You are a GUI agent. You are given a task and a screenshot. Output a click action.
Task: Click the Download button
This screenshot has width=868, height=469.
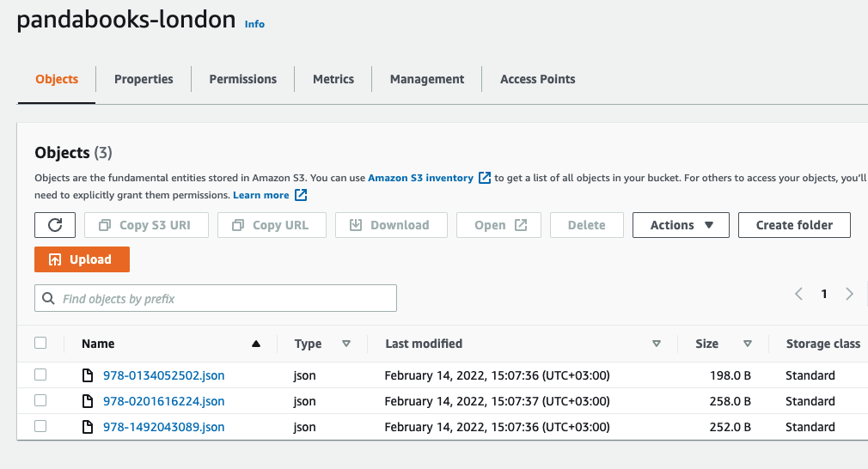(x=391, y=225)
